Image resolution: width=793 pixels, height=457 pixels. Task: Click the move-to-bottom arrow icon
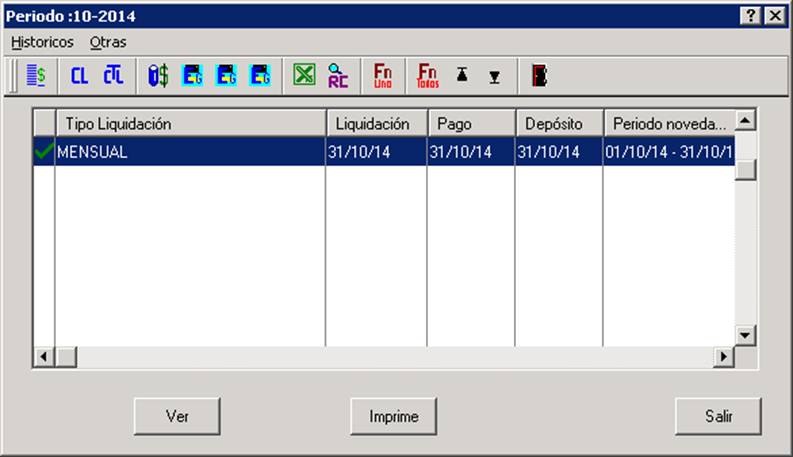[495, 77]
